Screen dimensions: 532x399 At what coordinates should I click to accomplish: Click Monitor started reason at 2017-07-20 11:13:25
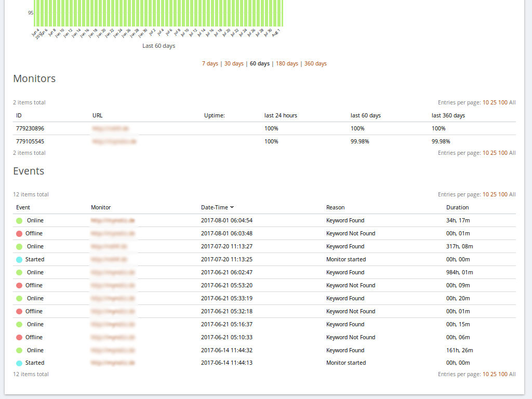(346, 259)
